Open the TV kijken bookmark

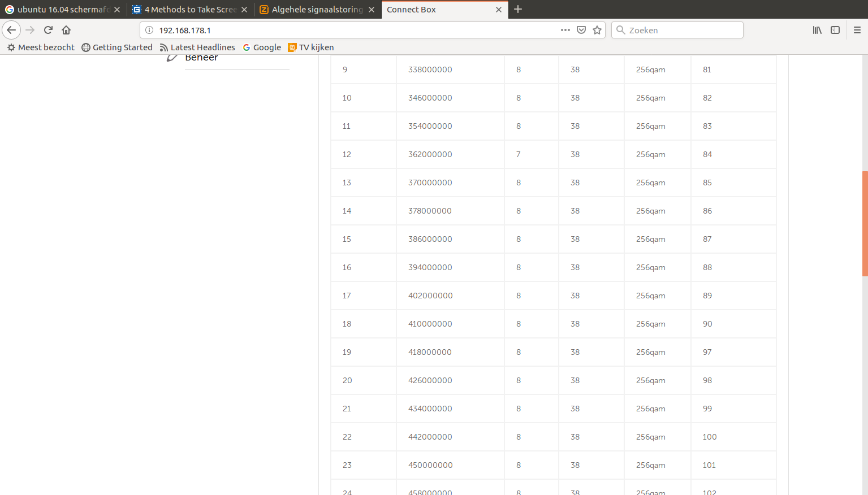click(311, 47)
